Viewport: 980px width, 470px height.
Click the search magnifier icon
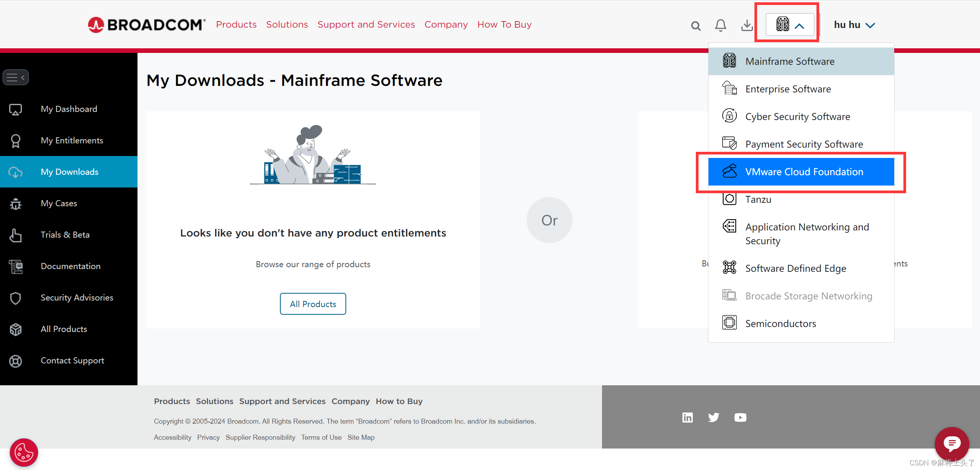click(695, 26)
